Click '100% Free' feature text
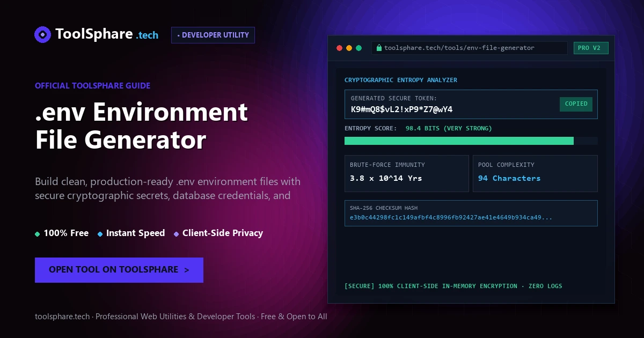This screenshot has width=644, height=338. coord(66,233)
